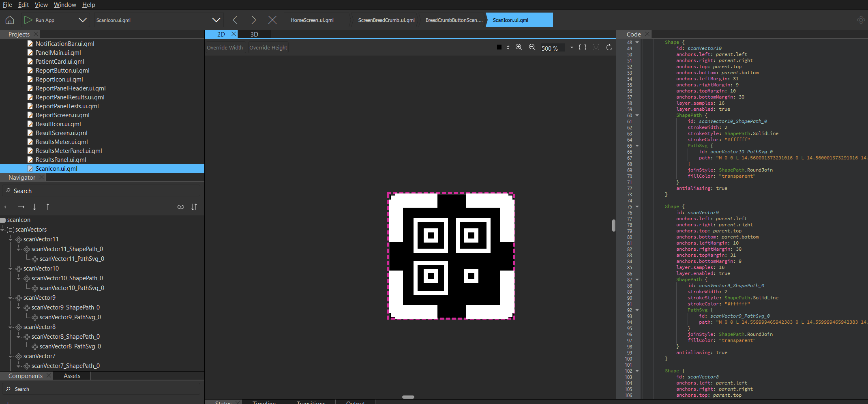Switch to HomeScreen.ui.qml breadcrumb tab
Screen dimensions: 868x404
pyautogui.click(x=312, y=20)
